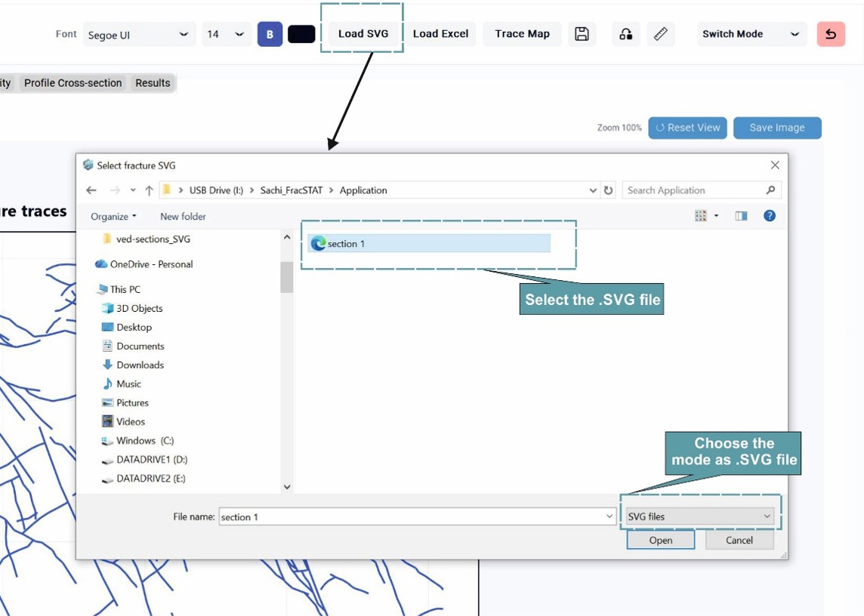Click the Cancel button
The image size is (864, 616).
click(x=739, y=540)
